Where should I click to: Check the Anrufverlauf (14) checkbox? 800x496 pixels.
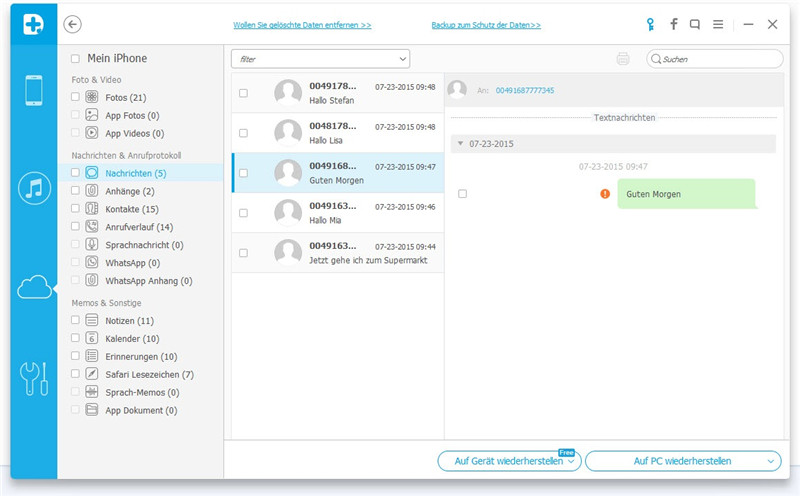[76, 227]
